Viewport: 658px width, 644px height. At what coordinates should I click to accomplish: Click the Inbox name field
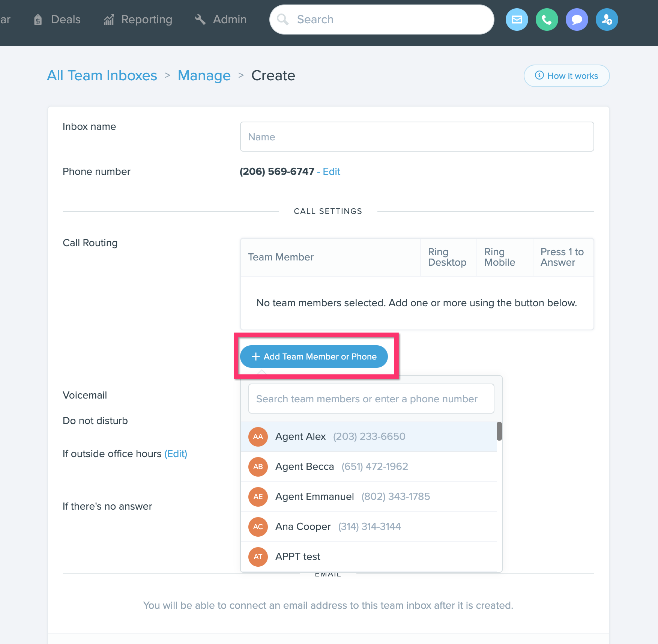417,137
